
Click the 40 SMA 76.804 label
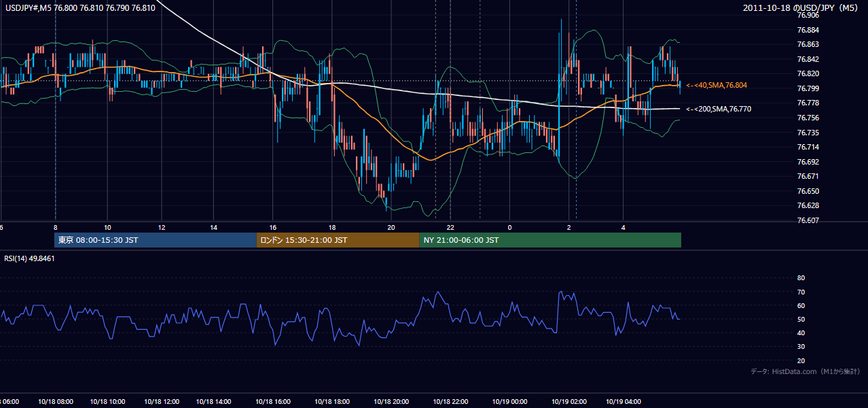coord(717,85)
